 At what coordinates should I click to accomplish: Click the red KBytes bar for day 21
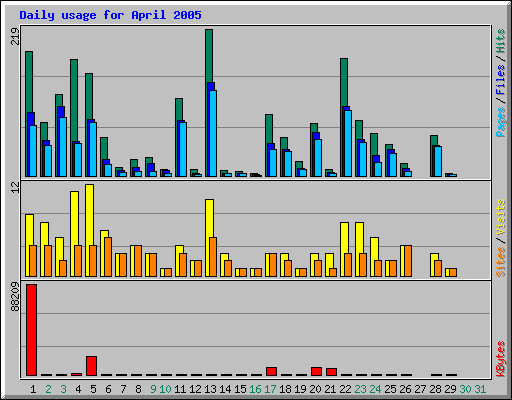pyautogui.click(x=331, y=372)
